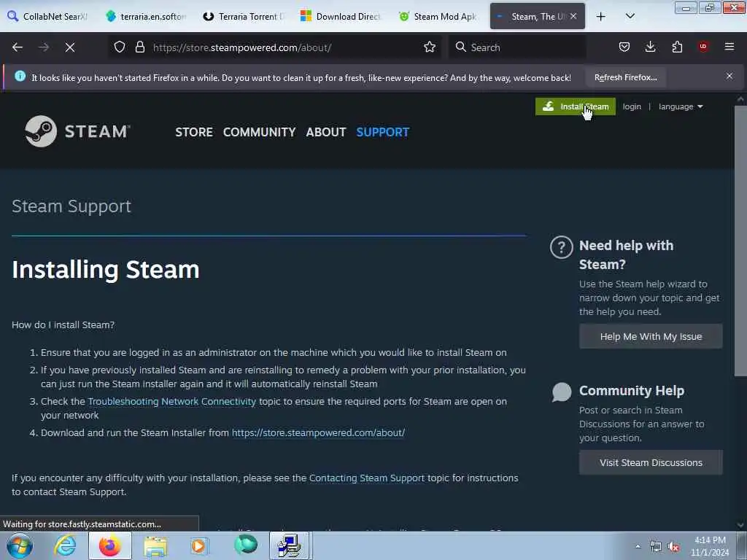The image size is (747, 560).
Task: Open a new browser tab
Action: coord(601,17)
